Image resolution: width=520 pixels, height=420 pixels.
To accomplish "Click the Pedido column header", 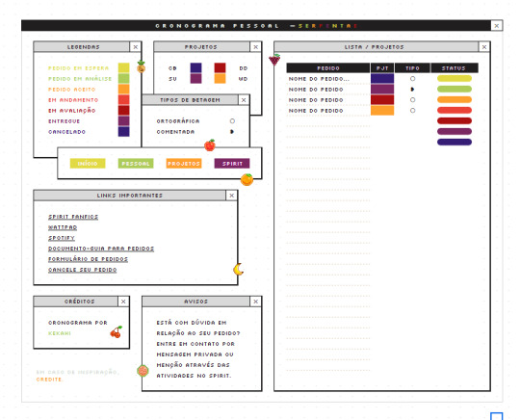I will point(328,68).
